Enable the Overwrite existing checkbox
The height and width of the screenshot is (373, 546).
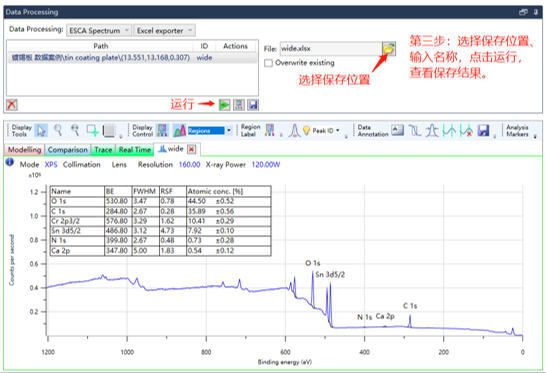(268, 63)
